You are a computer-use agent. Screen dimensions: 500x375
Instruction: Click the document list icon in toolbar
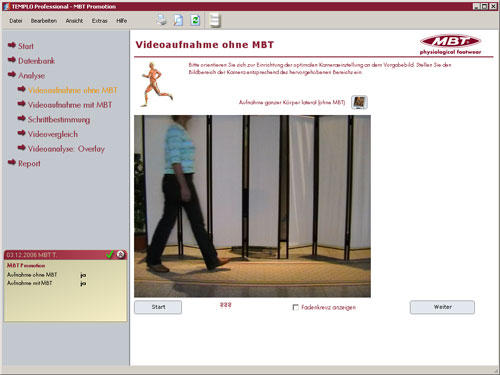point(215,20)
